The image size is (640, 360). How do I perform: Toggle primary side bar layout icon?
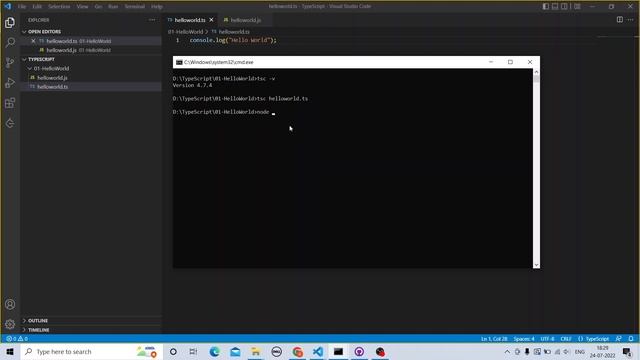(x=546, y=6)
